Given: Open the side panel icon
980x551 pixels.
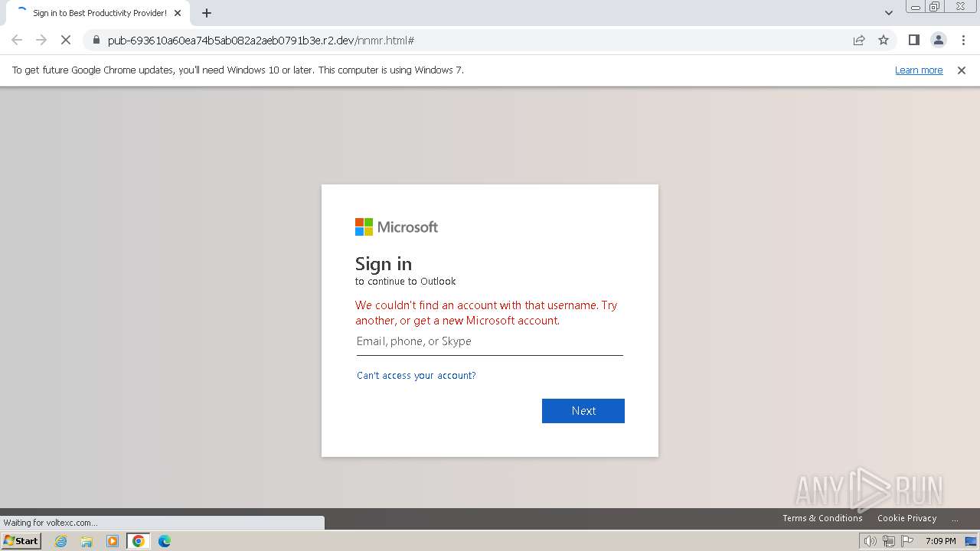Looking at the screenshot, I should 913,40.
